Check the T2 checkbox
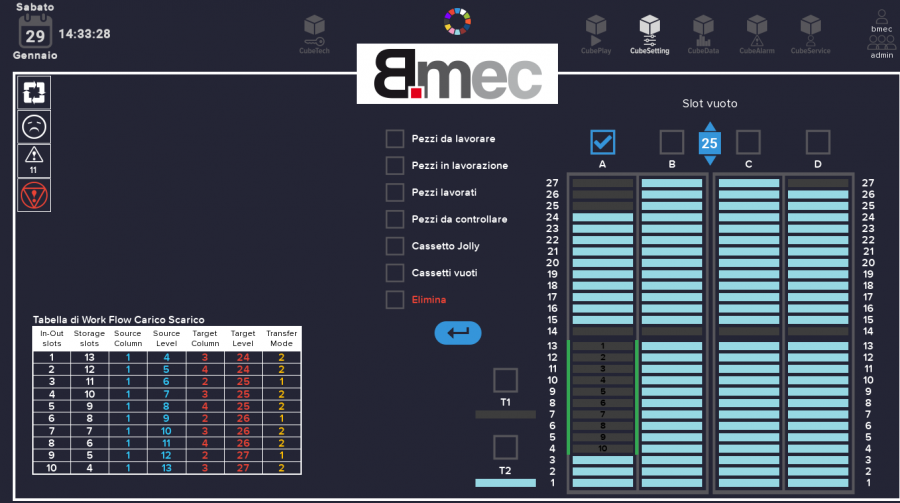The image size is (900, 503). point(505,447)
